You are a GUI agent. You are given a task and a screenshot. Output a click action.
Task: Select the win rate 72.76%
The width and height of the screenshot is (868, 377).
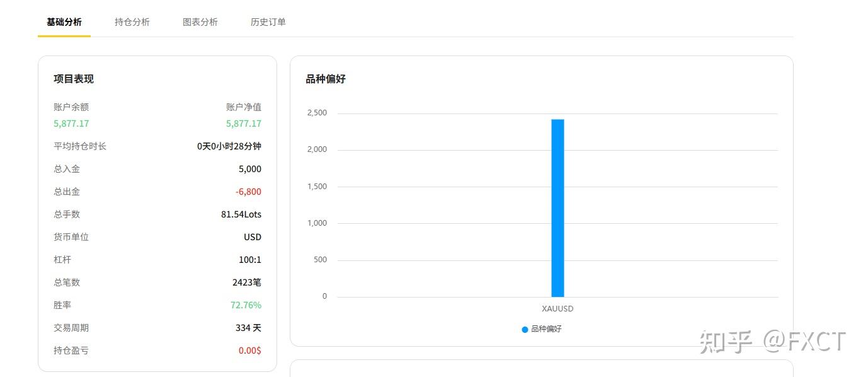[246, 305]
